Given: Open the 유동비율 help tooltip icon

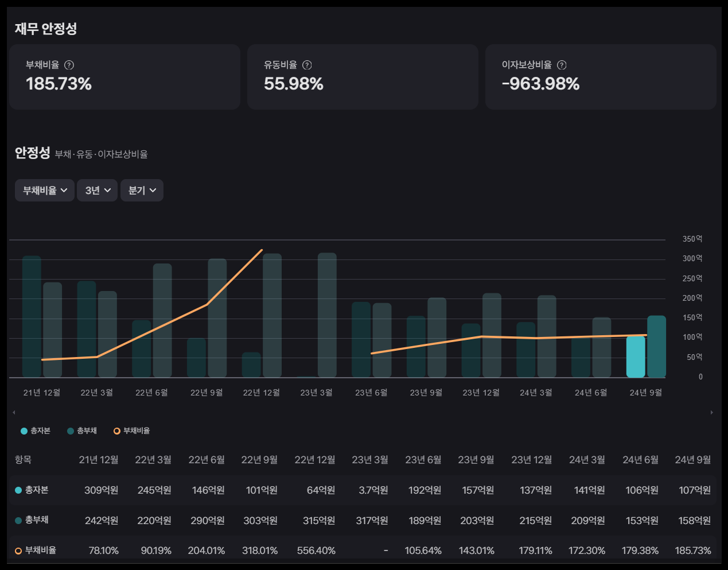Looking at the screenshot, I should pos(307,65).
